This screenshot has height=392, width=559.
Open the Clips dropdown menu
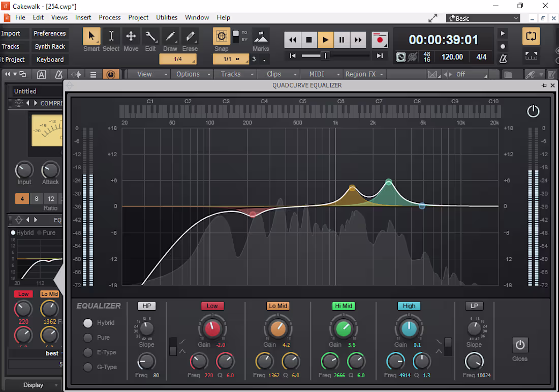click(278, 74)
